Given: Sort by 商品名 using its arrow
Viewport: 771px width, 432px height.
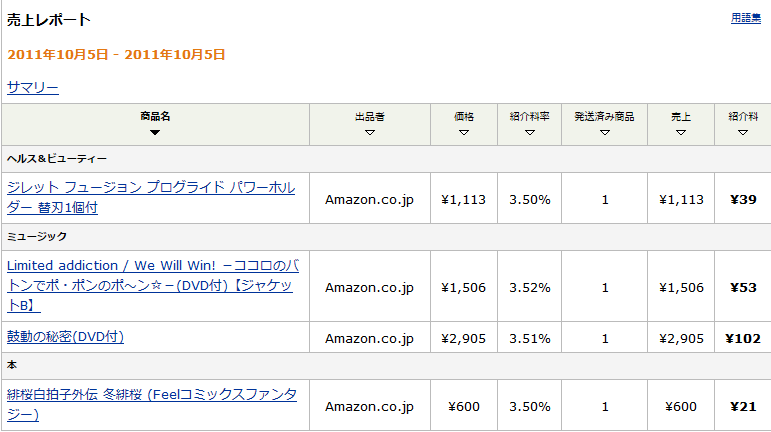Looking at the screenshot, I should point(155,132).
